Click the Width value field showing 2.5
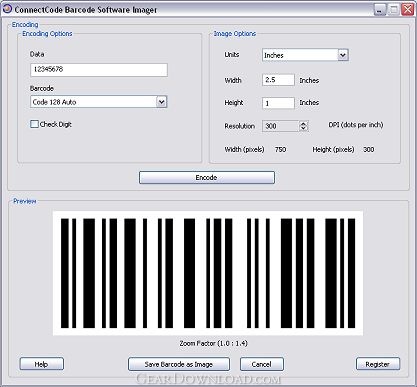This screenshot has height=387, width=417. (x=278, y=80)
